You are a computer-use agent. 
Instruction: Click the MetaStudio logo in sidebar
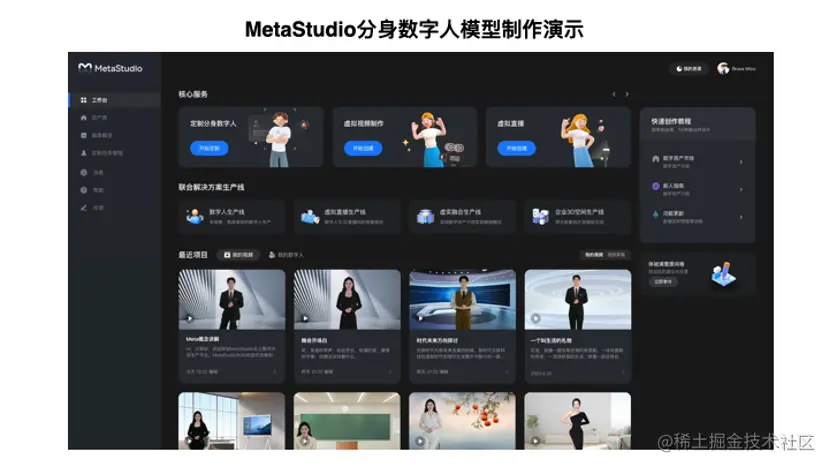(x=110, y=68)
